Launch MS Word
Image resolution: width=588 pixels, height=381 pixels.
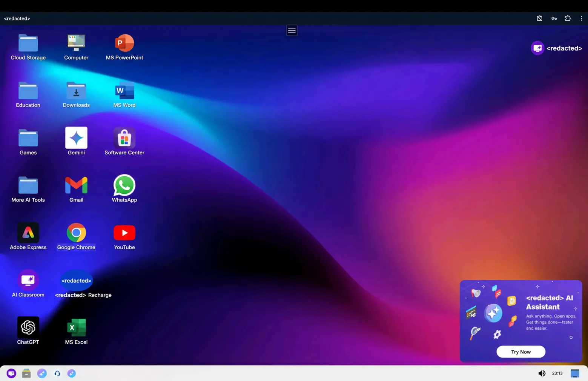(x=124, y=94)
